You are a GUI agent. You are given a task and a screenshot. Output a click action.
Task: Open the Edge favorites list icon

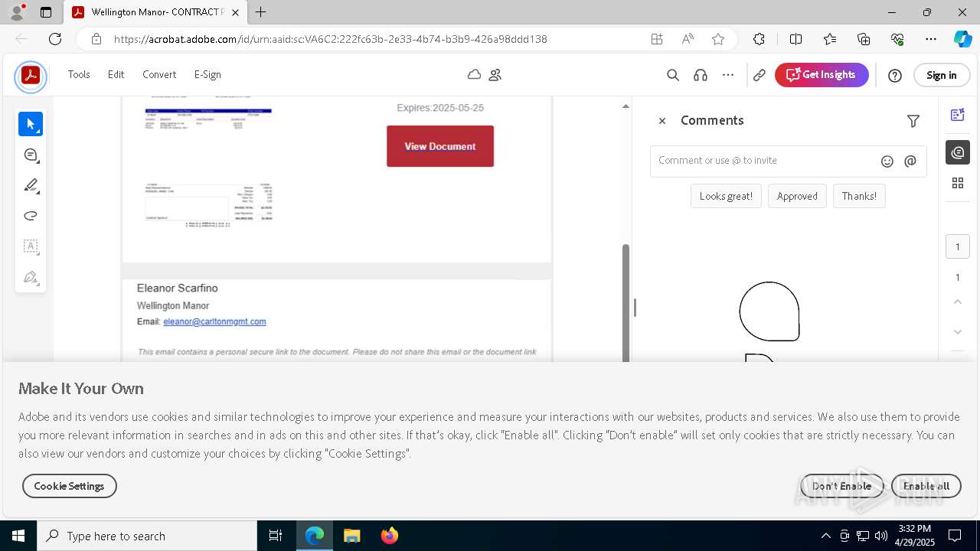(830, 39)
